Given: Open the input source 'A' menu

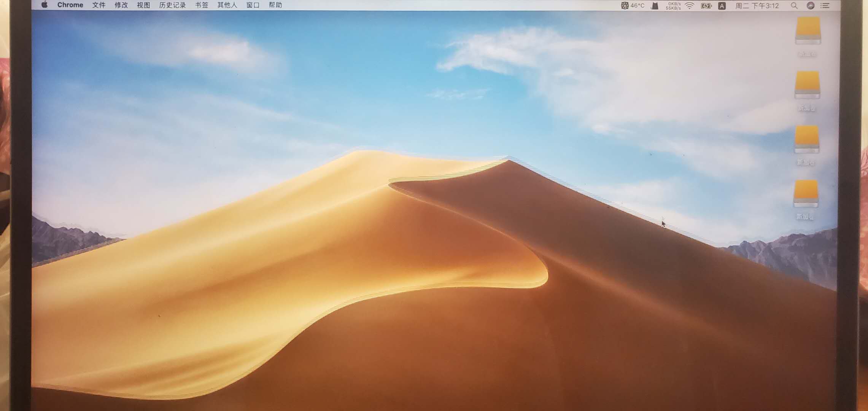Looking at the screenshot, I should (x=722, y=6).
